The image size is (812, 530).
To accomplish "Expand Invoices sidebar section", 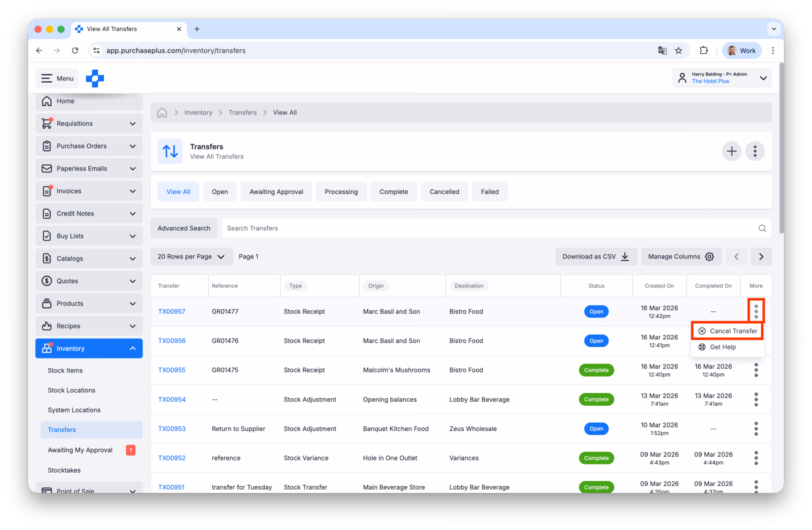I will coord(89,191).
